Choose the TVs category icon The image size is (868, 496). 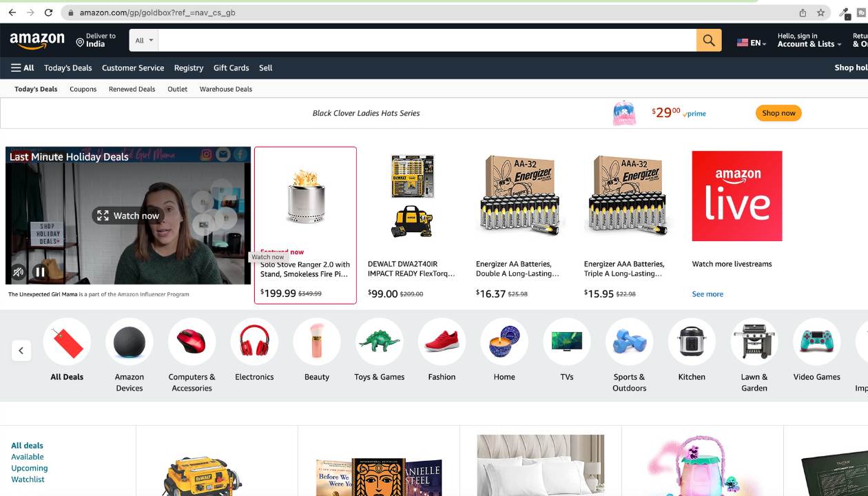[567, 342]
